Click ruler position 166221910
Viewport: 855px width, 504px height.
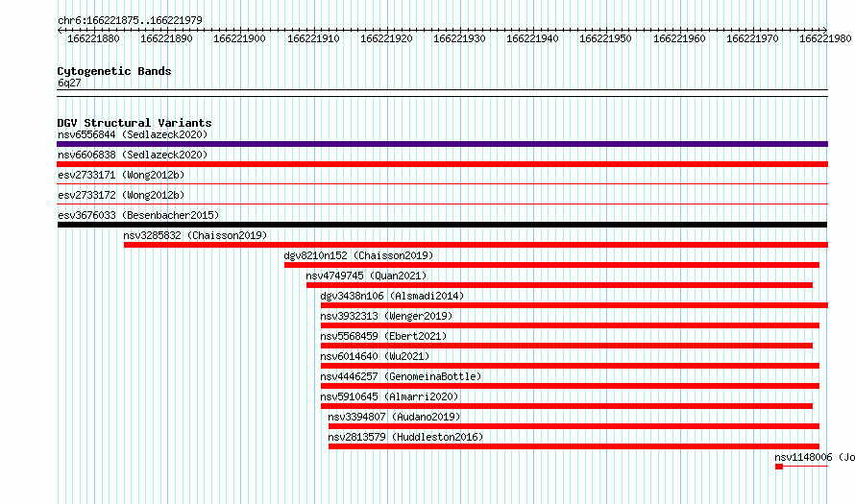313,38
